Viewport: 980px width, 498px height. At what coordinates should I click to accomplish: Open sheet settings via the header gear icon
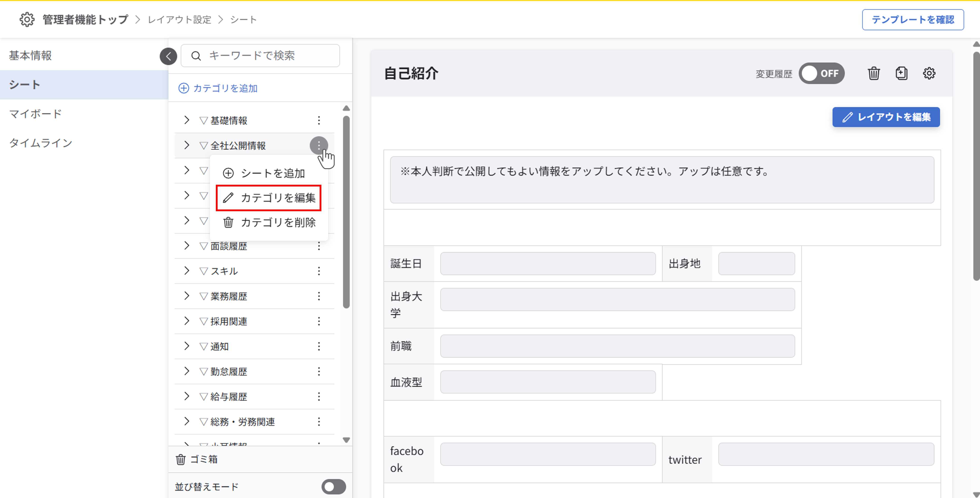click(x=929, y=73)
